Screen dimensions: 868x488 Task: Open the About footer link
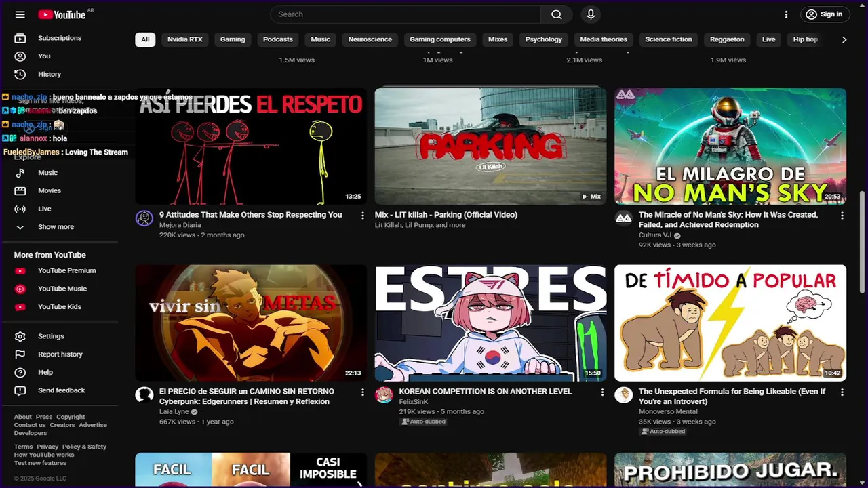pos(23,417)
